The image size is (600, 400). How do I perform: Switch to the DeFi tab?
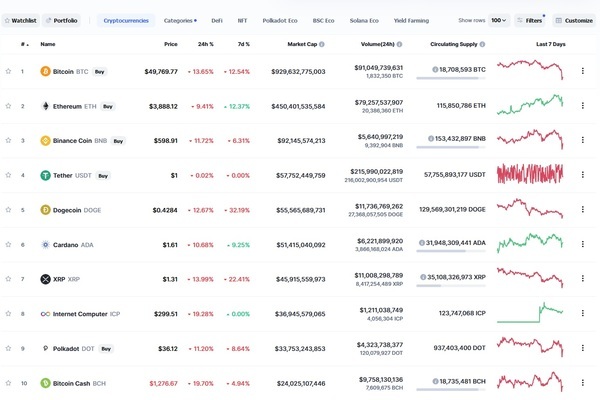(217, 20)
